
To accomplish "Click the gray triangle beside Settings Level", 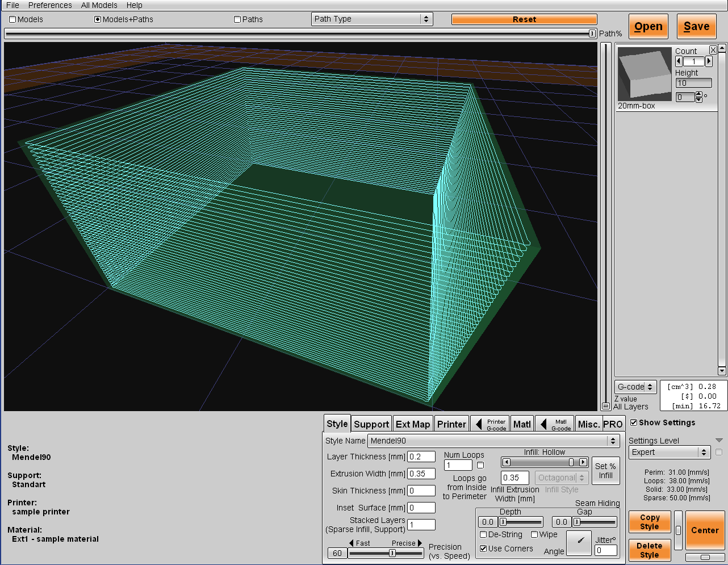I will [x=719, y=441].
